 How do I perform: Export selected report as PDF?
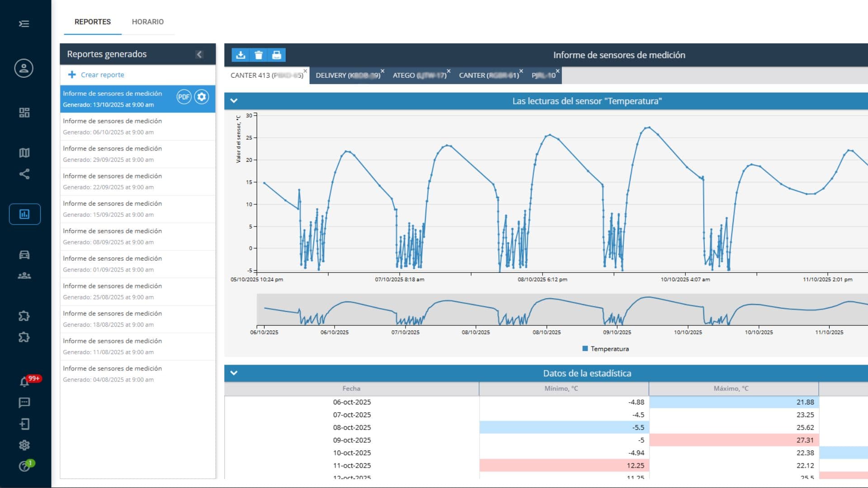click(184, 97)
